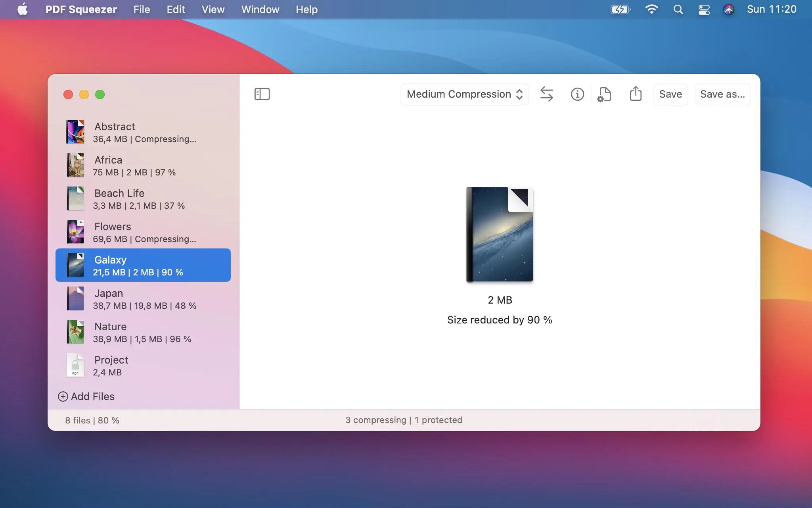Screen dimensions: 812x508
Task: Select the Japan file in list
Action: tap(143, 299)
